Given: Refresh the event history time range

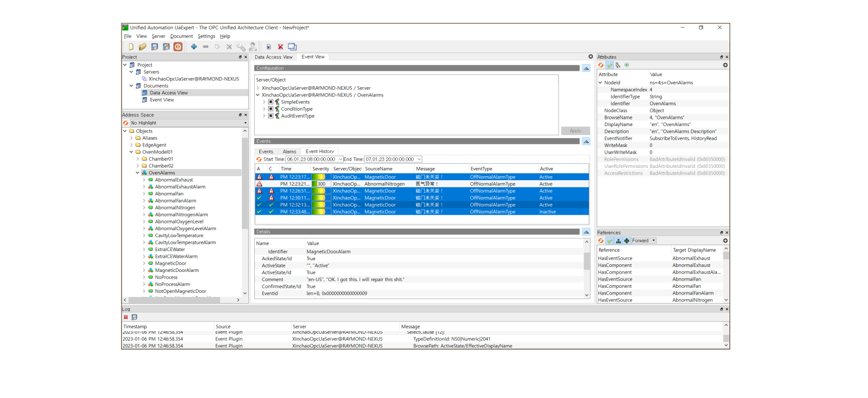Looking at the screenshot, I should (259, 159).
